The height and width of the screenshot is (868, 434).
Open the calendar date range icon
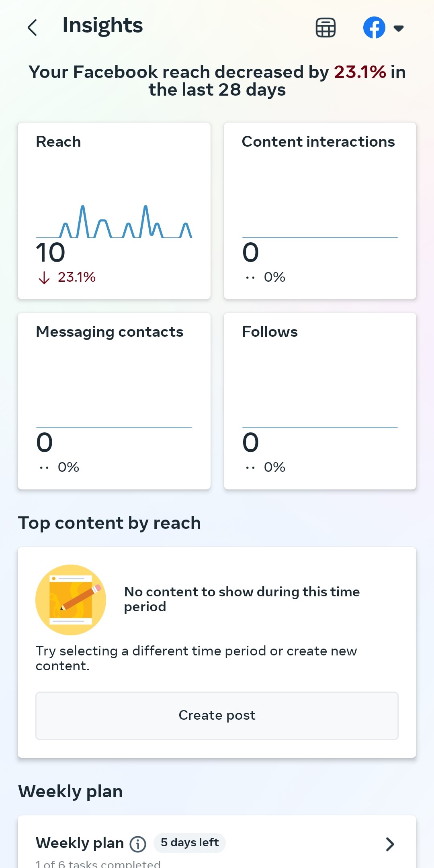pyautogui.click(x=325, y=28)
